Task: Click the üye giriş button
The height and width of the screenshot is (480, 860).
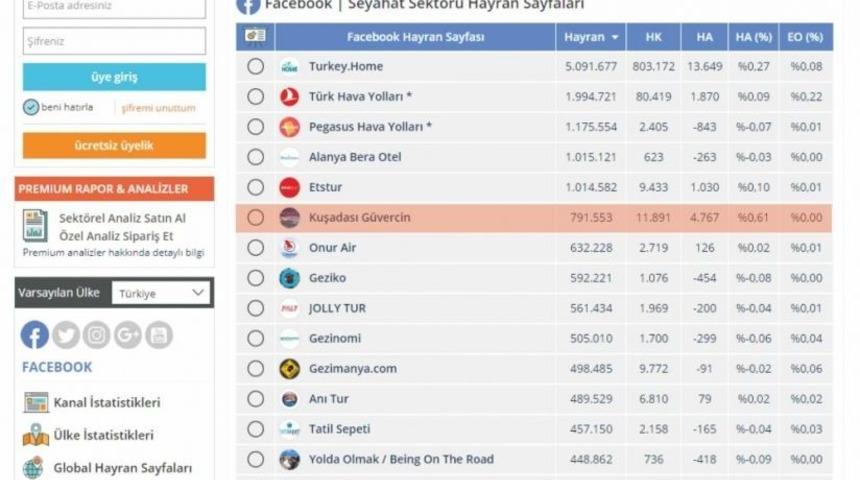Action: tap(114, 77)
